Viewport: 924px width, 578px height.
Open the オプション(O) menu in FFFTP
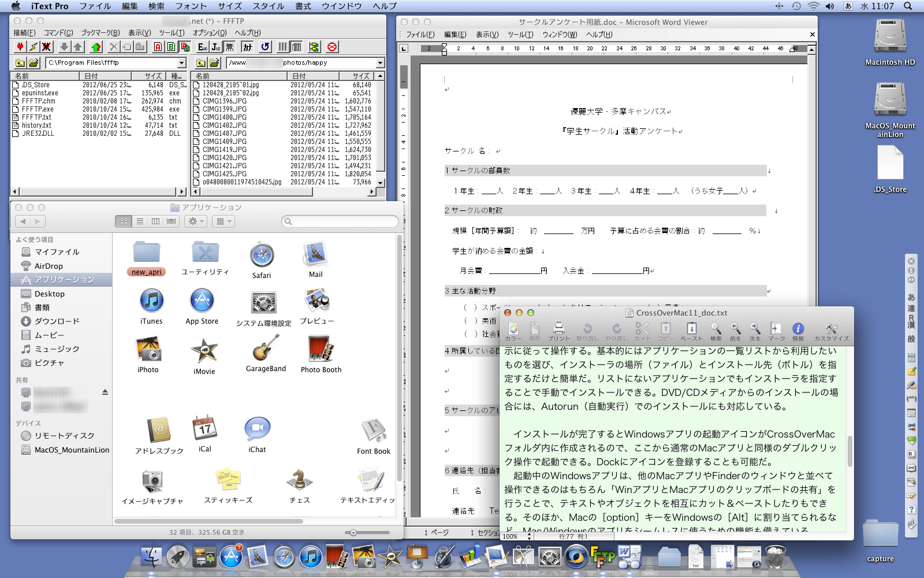click(x=210, y=33)
